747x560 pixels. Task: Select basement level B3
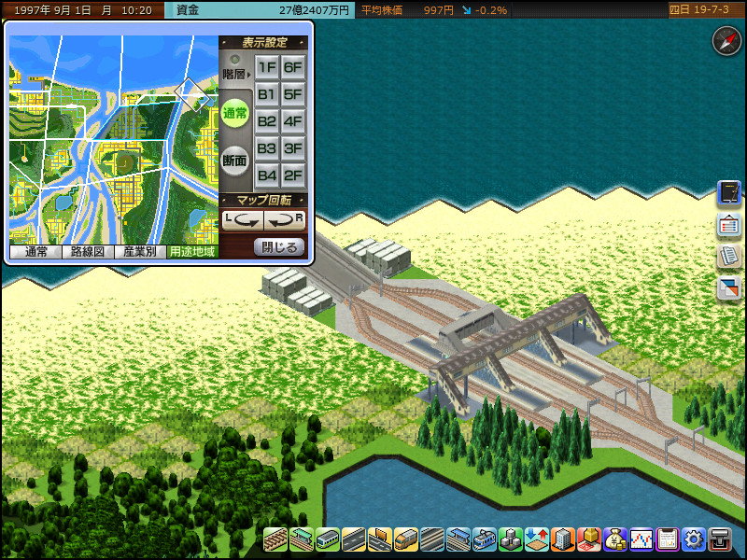[x=267, y=148]
